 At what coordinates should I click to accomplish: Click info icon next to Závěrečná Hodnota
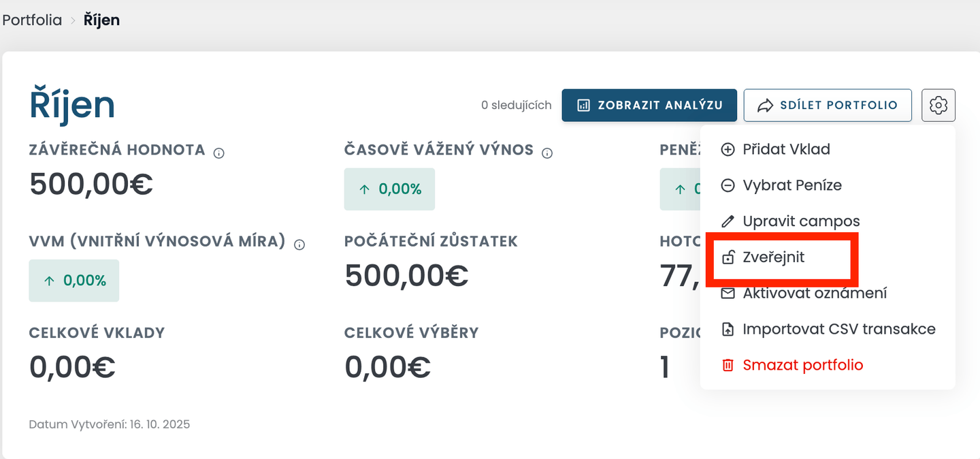219,153
